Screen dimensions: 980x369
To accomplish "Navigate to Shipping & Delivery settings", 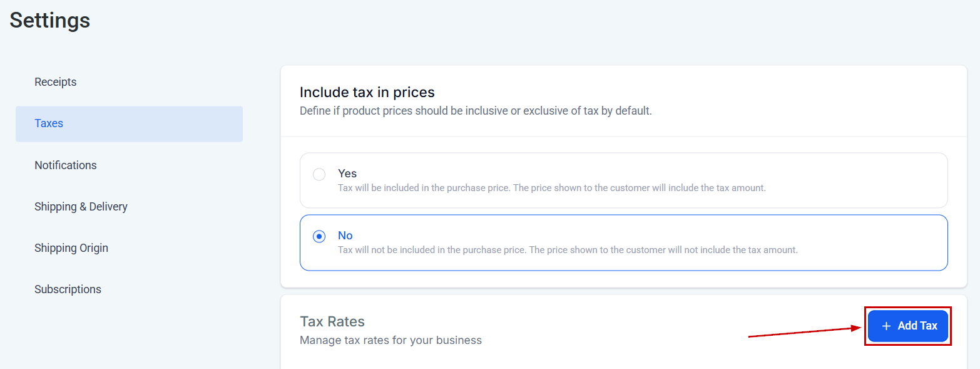I will point(81,207).
